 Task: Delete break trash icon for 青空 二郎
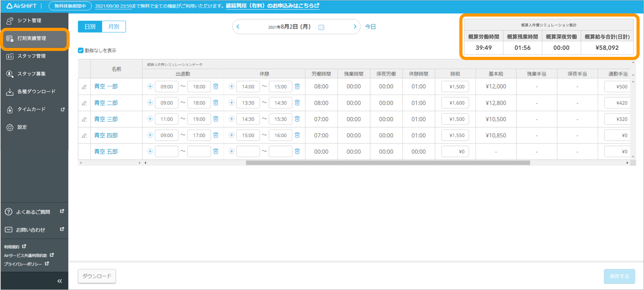[297, 103]
